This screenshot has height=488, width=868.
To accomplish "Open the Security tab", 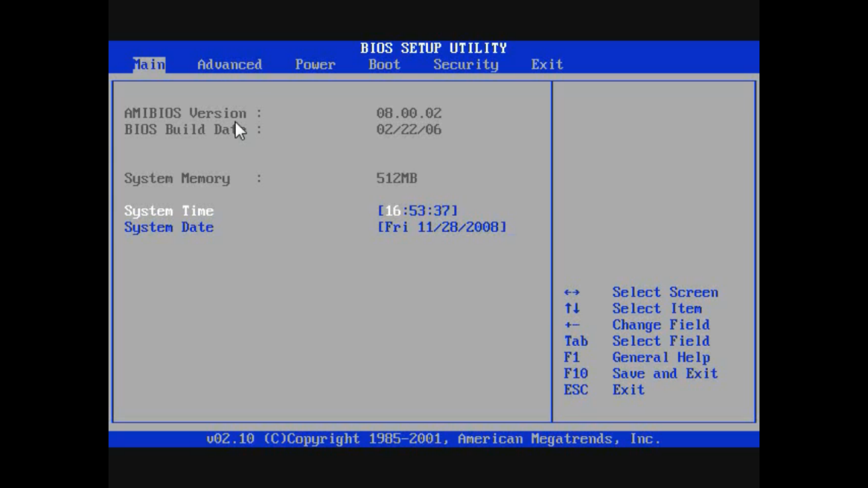I will tap(465, 65).
